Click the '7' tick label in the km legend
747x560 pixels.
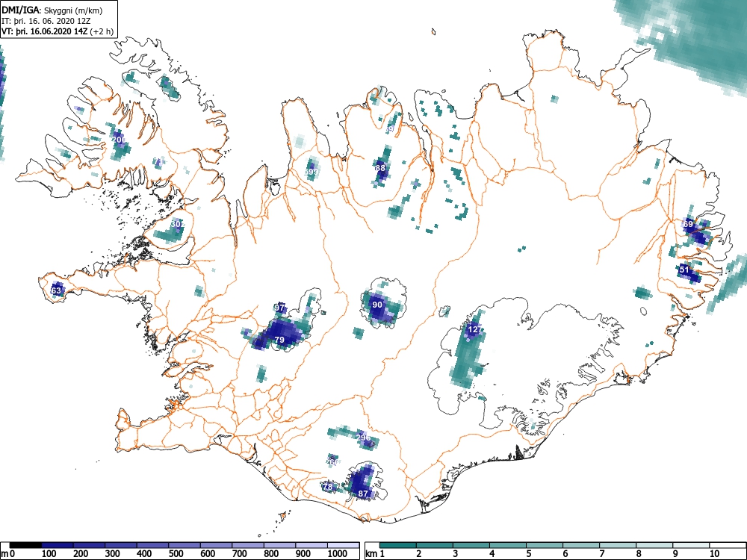[x=601, y=554]
